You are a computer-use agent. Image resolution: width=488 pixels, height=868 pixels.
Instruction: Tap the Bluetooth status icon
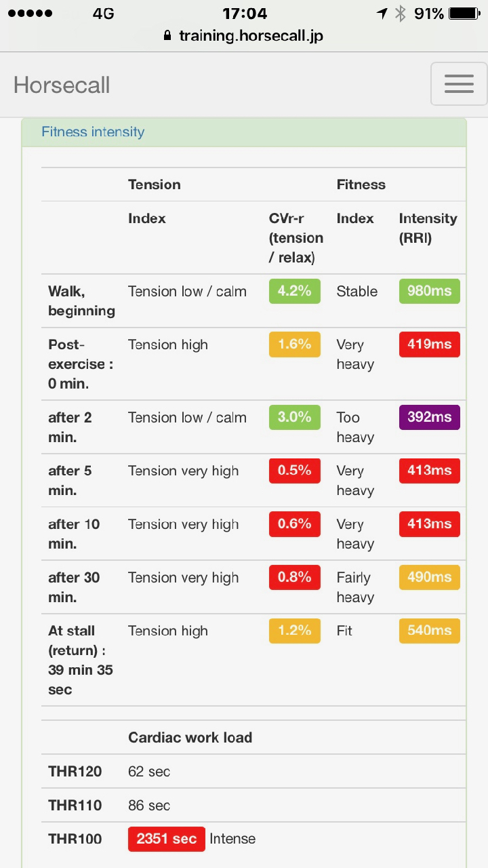401,13
